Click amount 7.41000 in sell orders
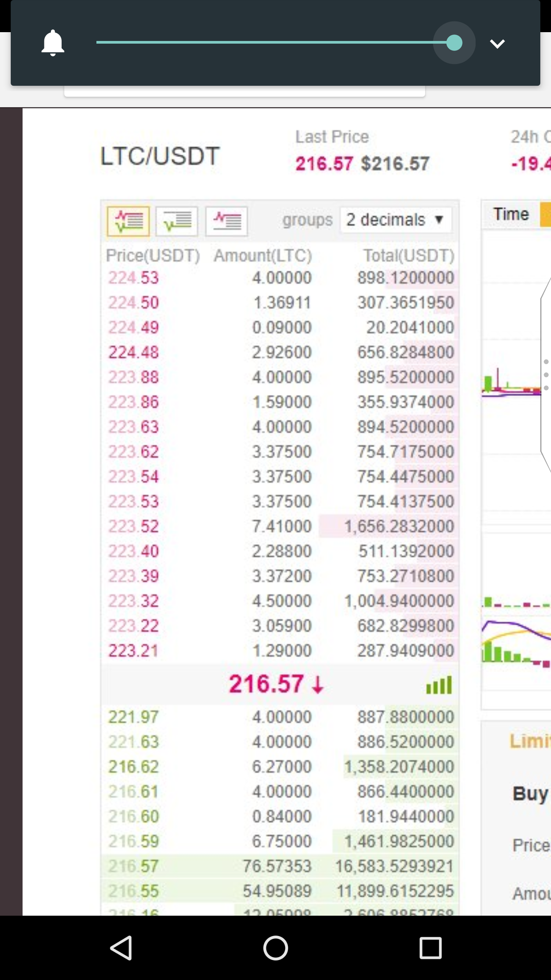This screenshot has height=980, width=551. [x=282, y=526]
